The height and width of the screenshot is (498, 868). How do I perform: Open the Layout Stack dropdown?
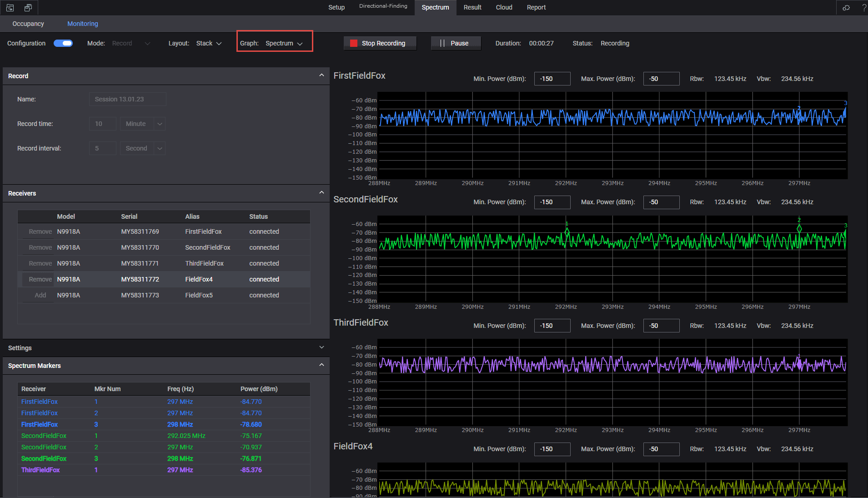209,43
